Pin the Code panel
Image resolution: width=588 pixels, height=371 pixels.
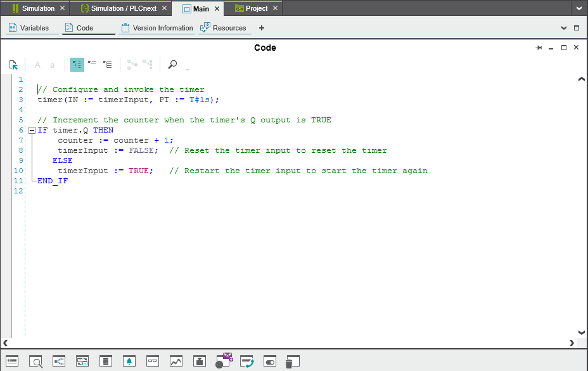[x=539, y=48]
